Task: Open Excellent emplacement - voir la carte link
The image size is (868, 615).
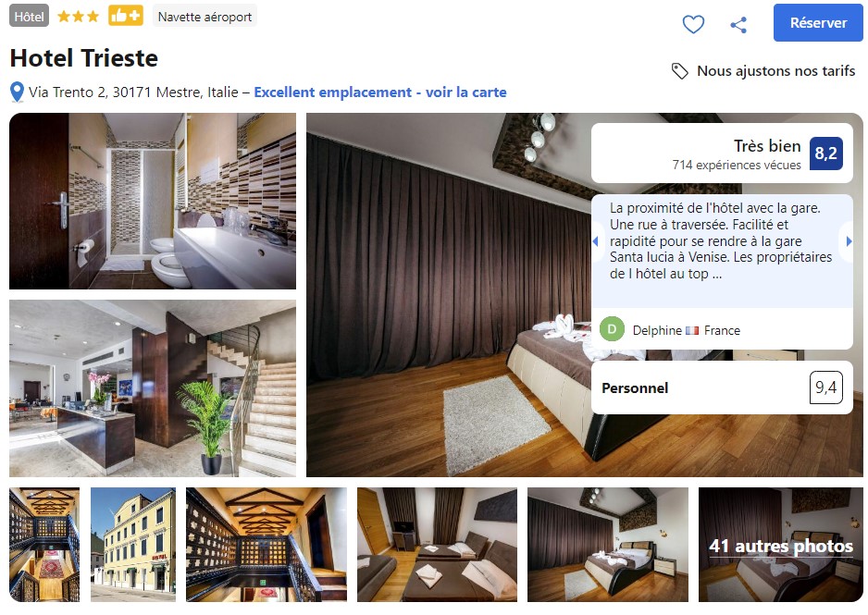Action: point(380,92)
